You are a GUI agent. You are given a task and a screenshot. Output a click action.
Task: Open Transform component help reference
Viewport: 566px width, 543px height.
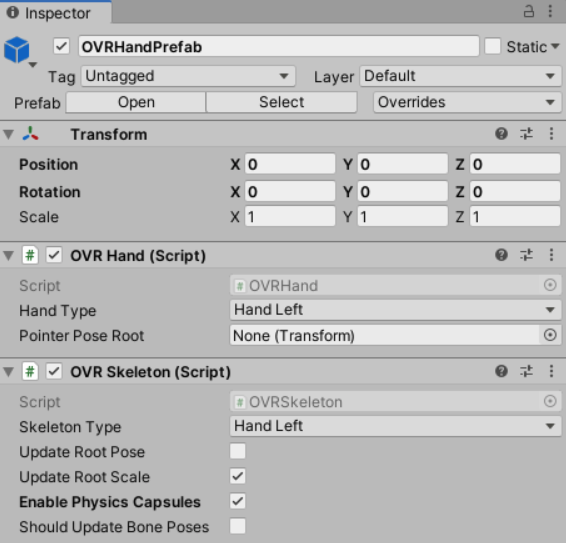[x=501, y=134]
